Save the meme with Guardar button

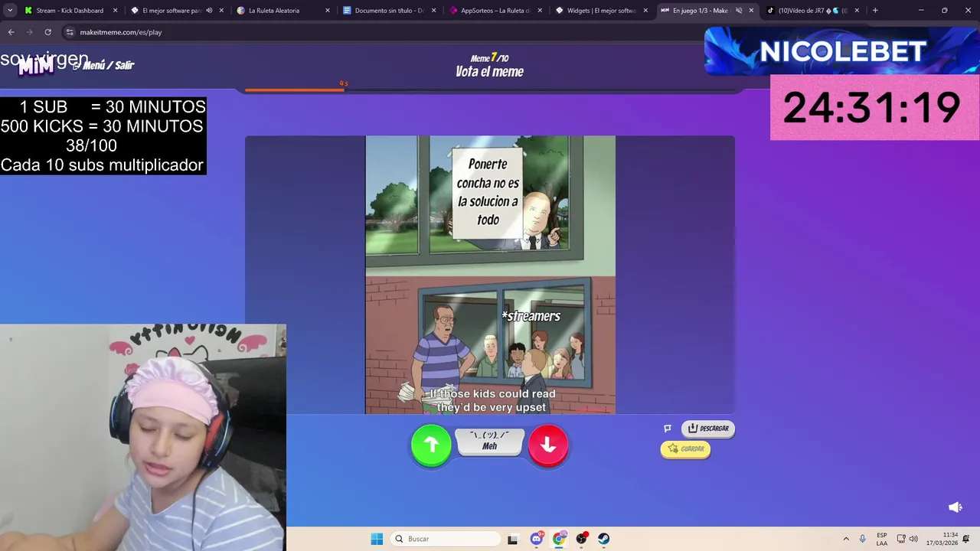(x=686, y=449)
